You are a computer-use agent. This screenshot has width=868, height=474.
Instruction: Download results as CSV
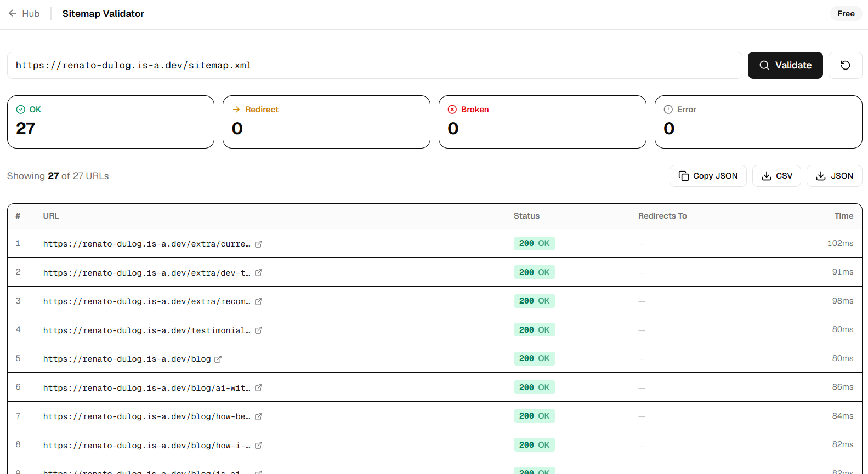click(776, 176)
